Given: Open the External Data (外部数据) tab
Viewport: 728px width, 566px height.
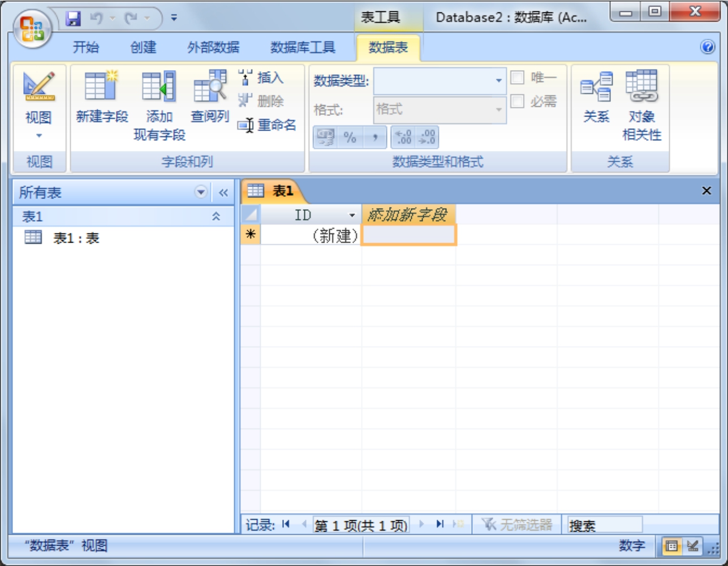Looking at the screenshot, I should coord(213,47).
